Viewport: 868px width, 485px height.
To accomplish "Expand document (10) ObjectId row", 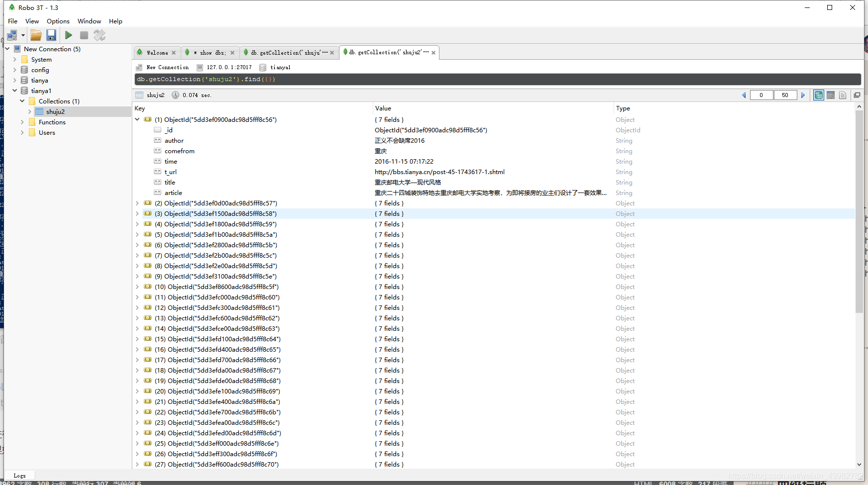I will click(x=137, y=287).
